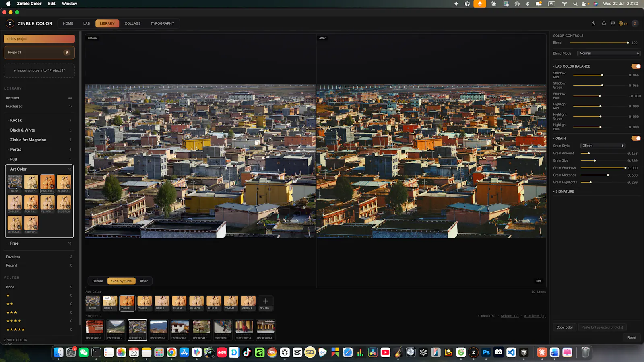This screenshot has height=362, width=644.
Task: Collapse the LAB Color Balance section header
Action: click(x=572, y=66)
